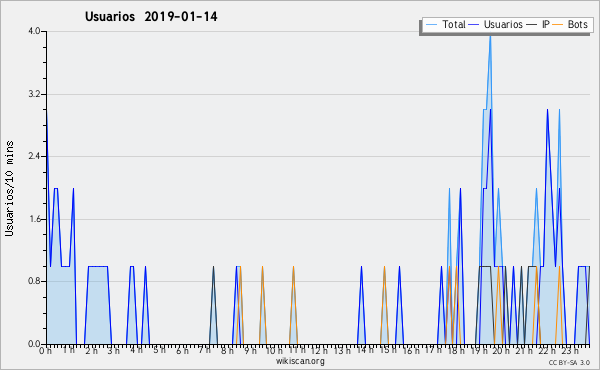Click the 12 h x-axis label
The image size is (600, 370).
(319, 351)
